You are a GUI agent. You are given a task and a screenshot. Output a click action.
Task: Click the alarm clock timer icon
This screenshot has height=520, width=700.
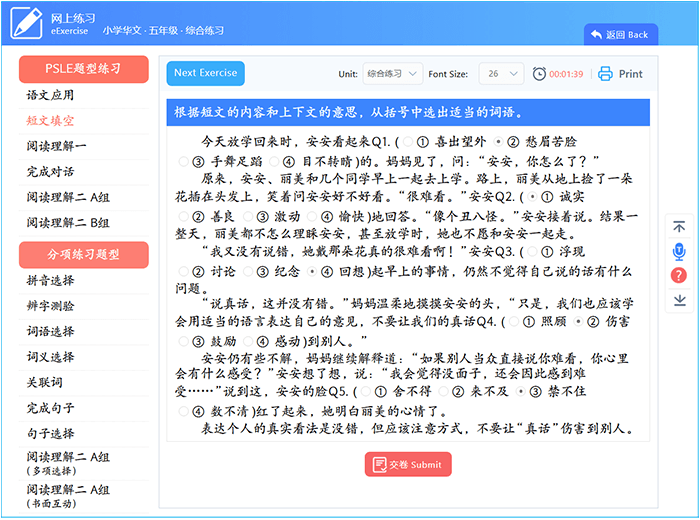pos(540,74)
